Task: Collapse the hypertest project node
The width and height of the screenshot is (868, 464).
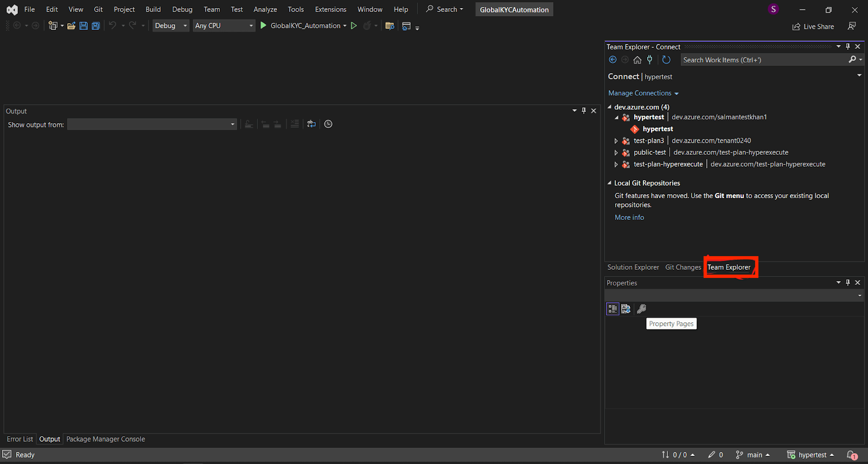Action: coord(616,117)
